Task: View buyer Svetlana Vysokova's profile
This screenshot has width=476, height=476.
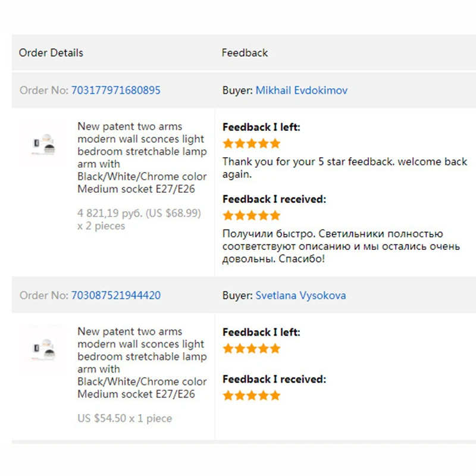Action: coord(300,295)
